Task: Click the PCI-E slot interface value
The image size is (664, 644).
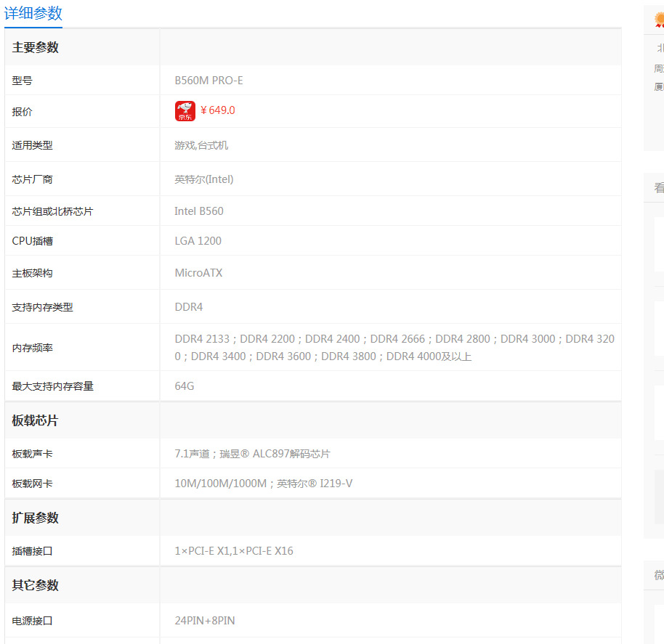Action: (234, 551)
